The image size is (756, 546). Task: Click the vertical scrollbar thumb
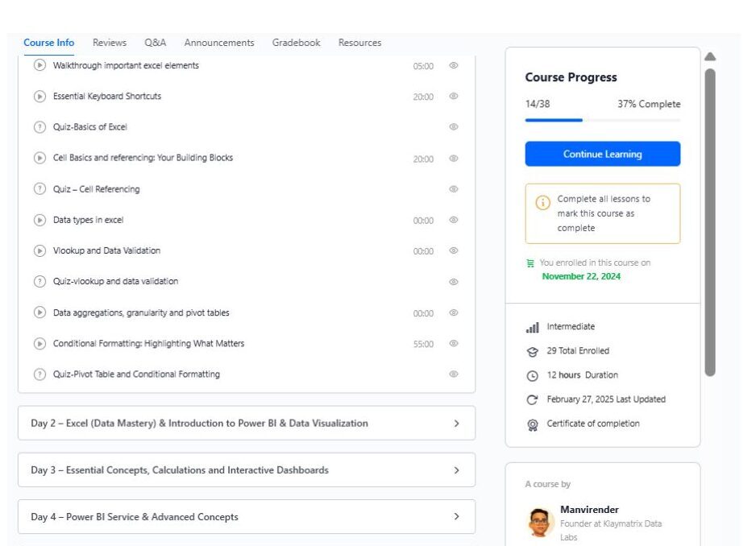point(710,222)
